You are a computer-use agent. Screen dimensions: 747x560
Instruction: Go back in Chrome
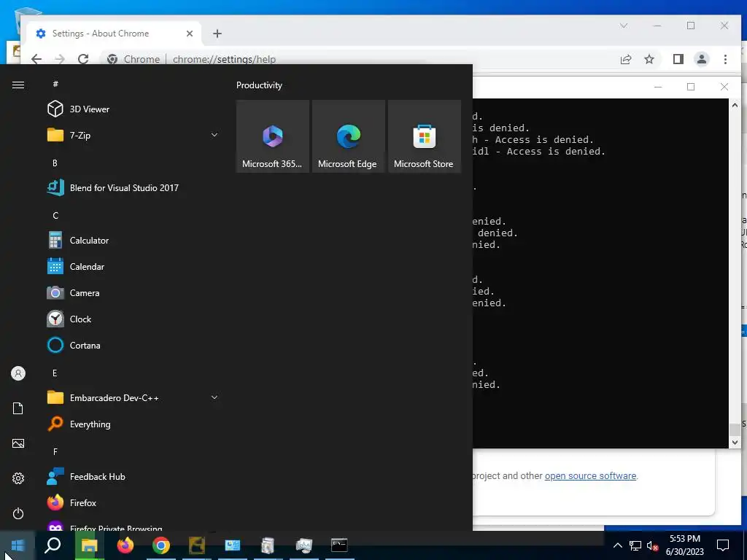[x=36, y=59]
